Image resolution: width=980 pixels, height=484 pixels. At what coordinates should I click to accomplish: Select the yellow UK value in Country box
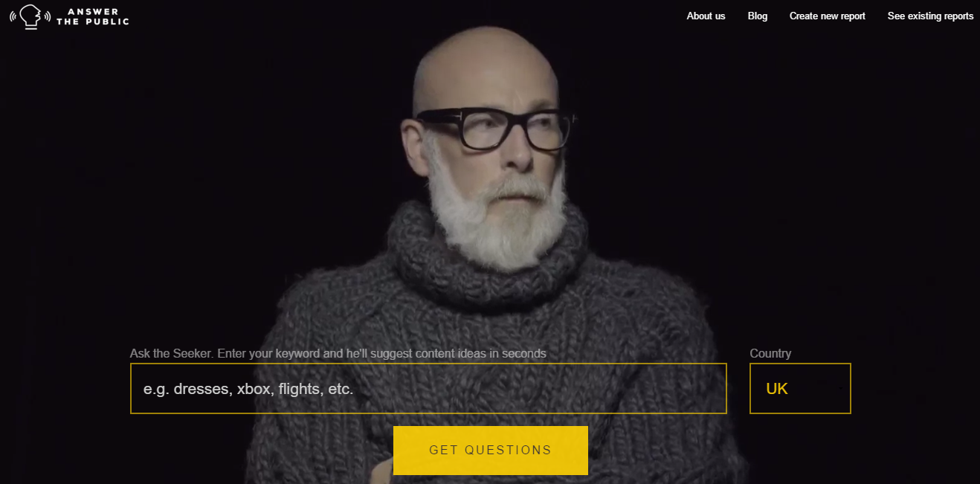(777, 388)
